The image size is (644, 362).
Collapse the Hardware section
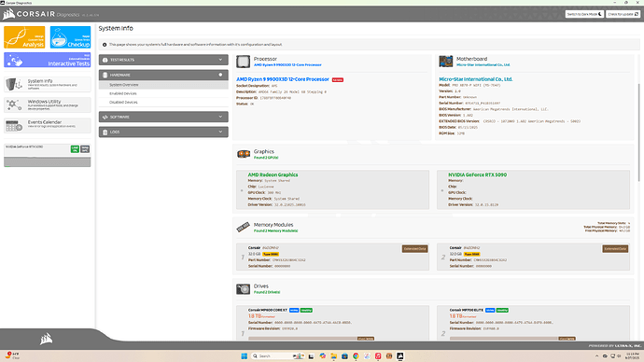163,76
